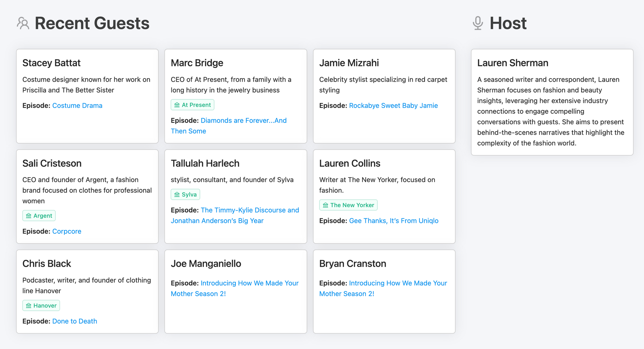Click the At Present organization badge icon

click(x=177, y=105)
